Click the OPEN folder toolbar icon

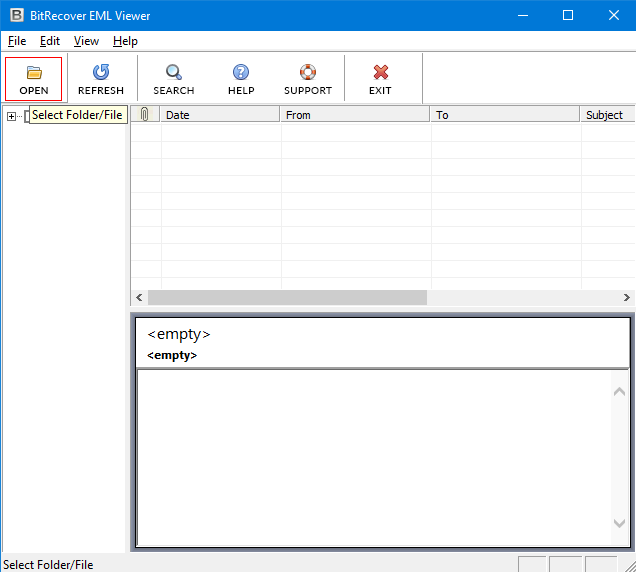coord(34,73)
